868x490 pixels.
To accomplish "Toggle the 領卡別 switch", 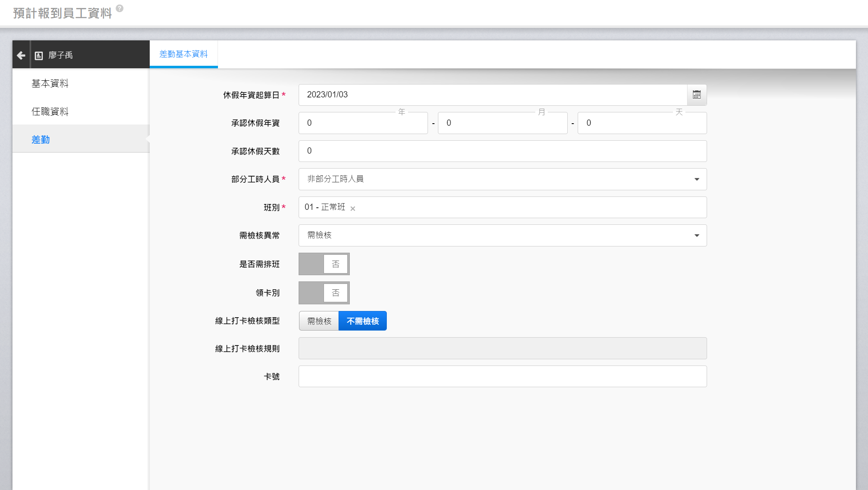I will tap(324, 293).
